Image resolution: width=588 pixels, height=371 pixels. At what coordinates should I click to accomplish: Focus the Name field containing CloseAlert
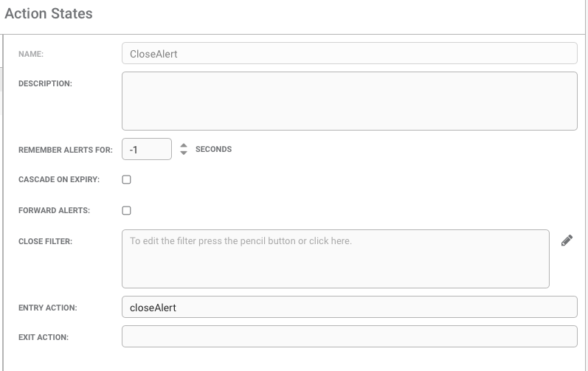pos(349,53)
